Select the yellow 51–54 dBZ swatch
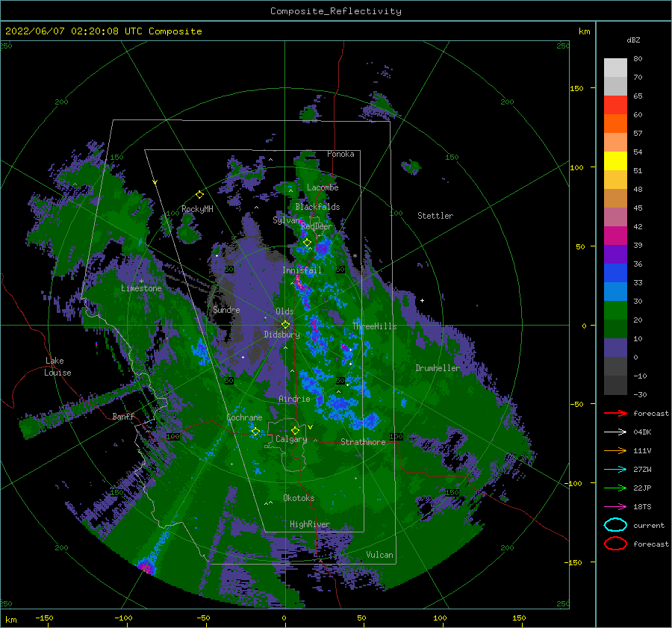 tap(615, 161)
